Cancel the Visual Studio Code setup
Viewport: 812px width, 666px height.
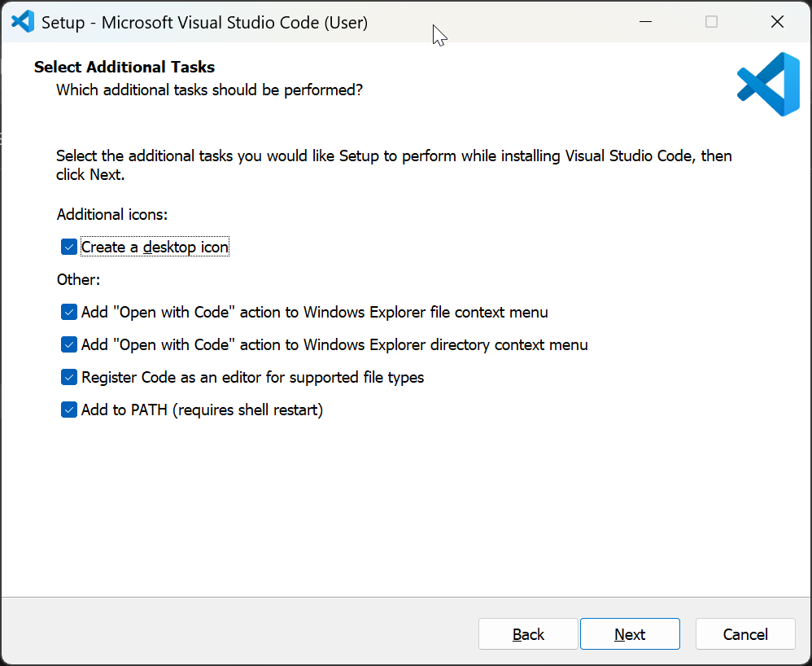[745, 634]
